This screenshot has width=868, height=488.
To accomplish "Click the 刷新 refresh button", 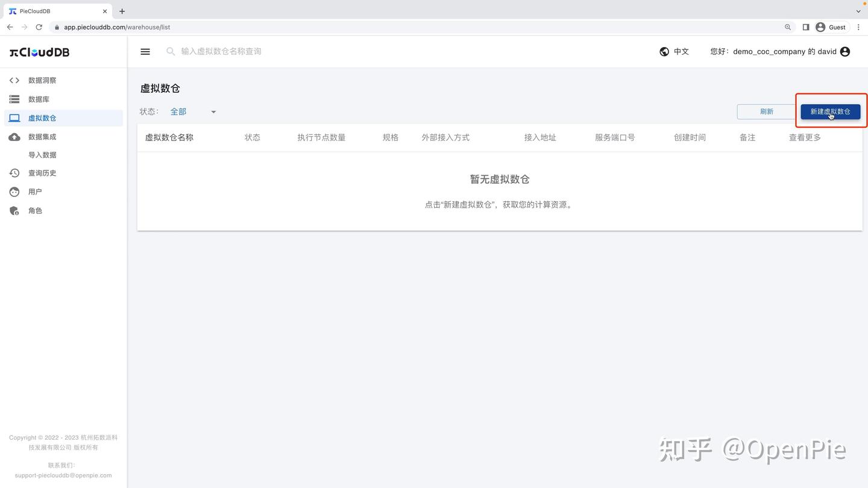I will tap(766, 111).
